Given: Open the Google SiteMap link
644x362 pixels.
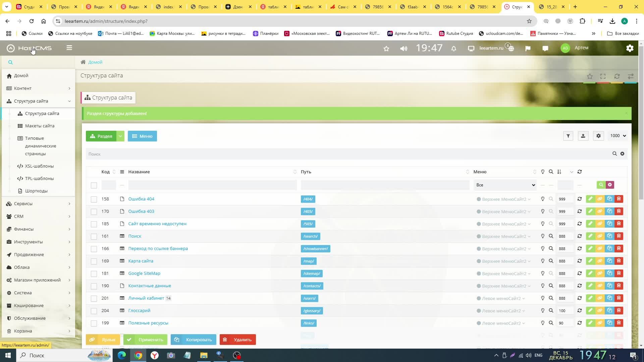Looking at the screenshot, I should pyautogui.click(x=144, y=274).
